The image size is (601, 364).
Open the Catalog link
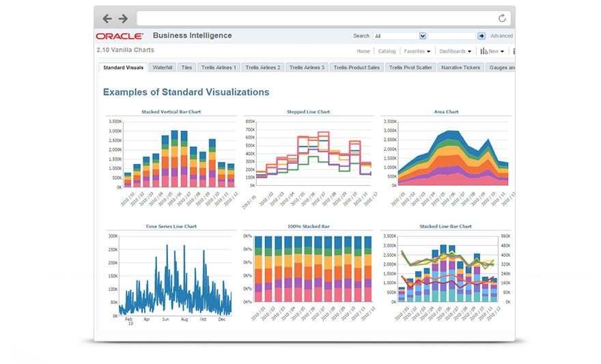pyautogui.click(x=387, y=51)
